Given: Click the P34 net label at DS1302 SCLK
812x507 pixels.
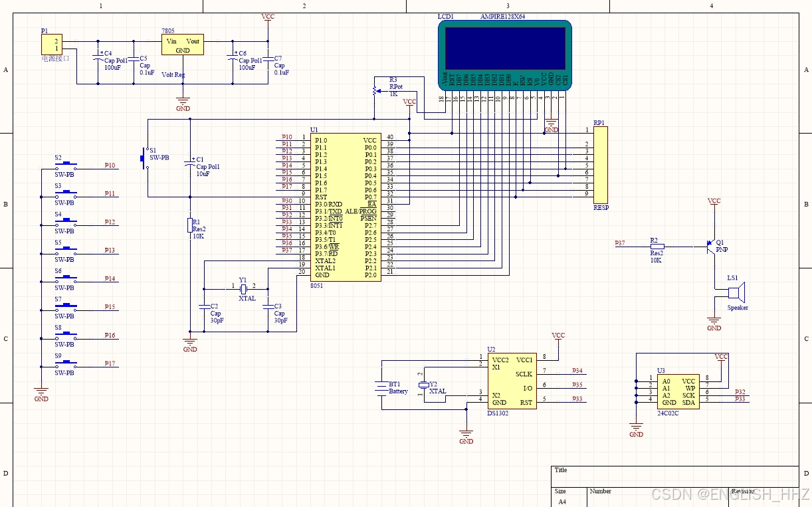Looking at the screenshot, I should (x=577, y=371).
